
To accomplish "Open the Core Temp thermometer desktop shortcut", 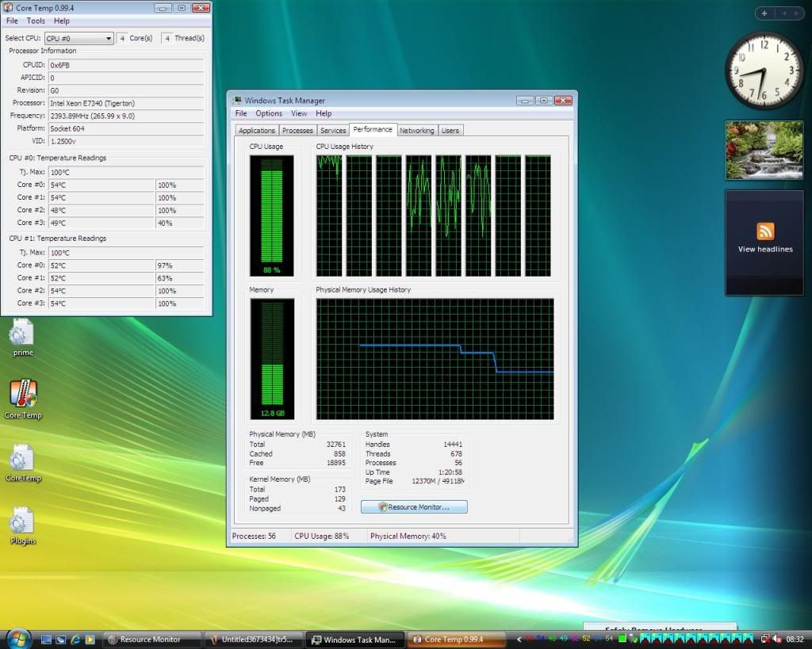I will [x=23, y=399].
